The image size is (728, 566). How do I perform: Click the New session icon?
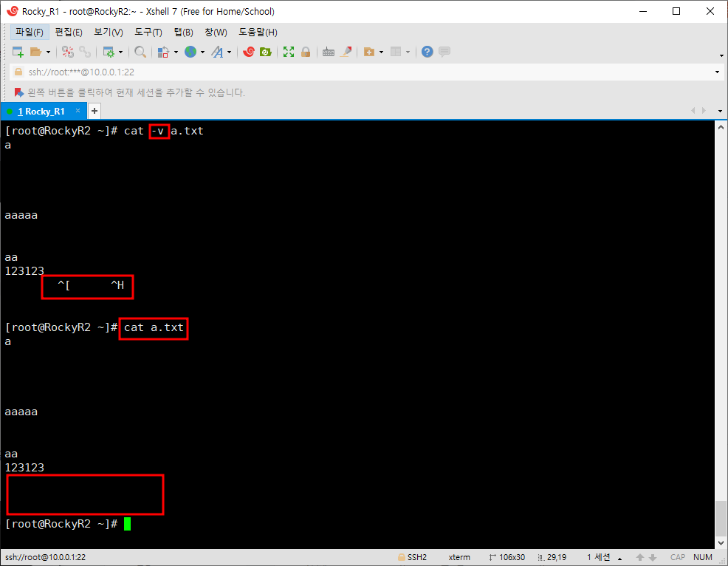click(x=18, y=52)
